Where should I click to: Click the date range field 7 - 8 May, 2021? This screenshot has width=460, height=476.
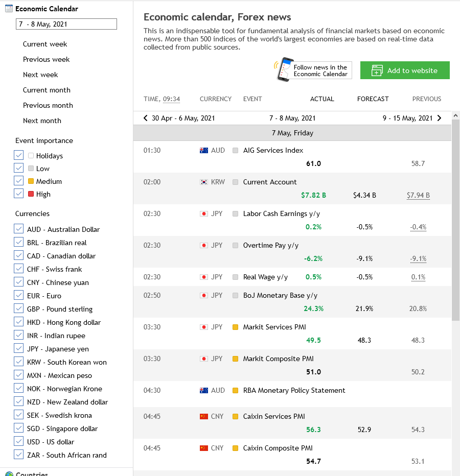(66, 24)
